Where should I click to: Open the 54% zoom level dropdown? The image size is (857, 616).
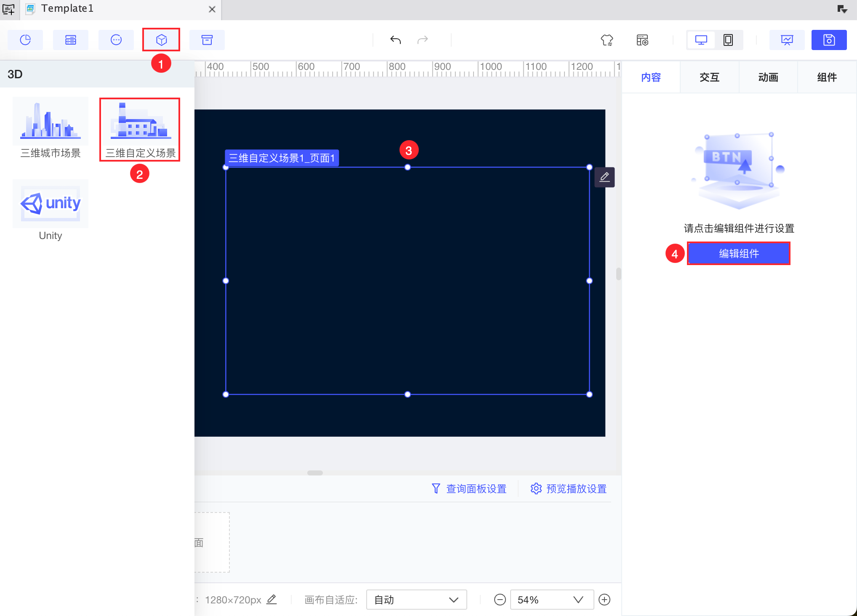point(551,600)
